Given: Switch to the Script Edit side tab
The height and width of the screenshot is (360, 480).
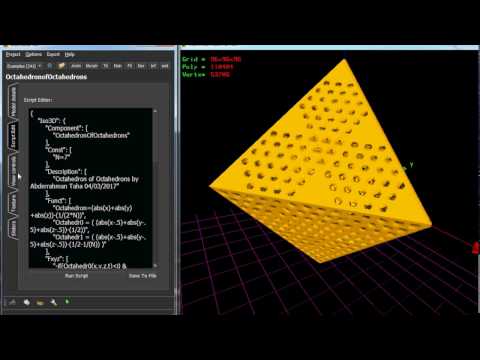Looking at the screenshot, I should 13,137.
